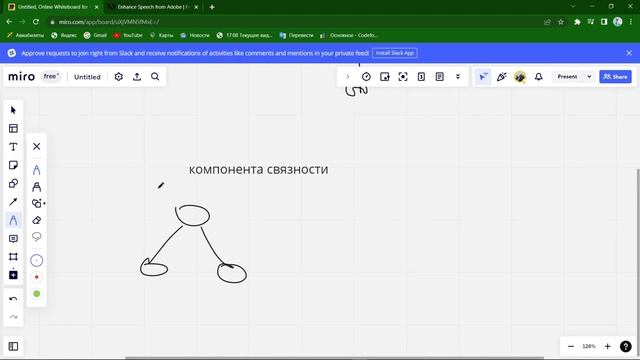
Task: Click the browser address bar
Action: tap(294, 22)
